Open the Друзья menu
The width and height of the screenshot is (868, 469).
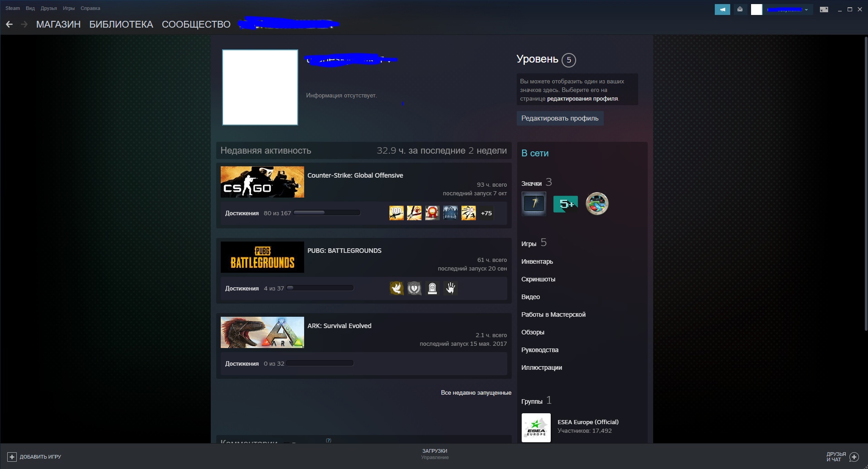48,8
